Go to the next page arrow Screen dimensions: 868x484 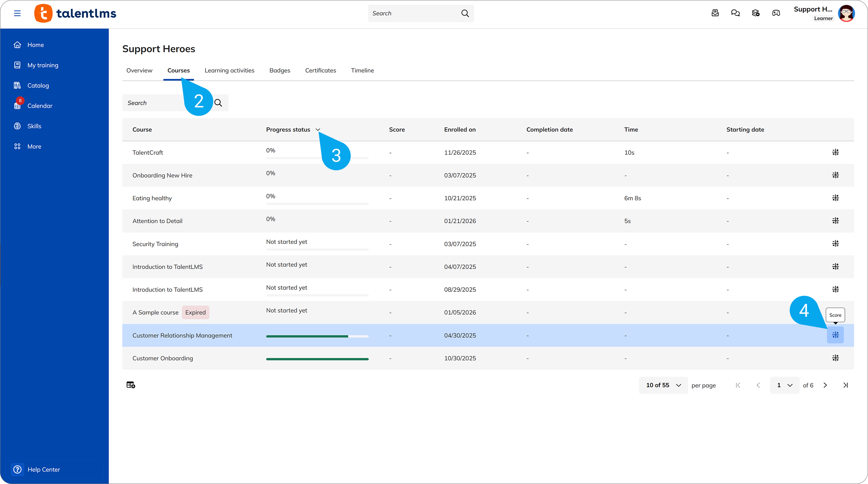825,385
